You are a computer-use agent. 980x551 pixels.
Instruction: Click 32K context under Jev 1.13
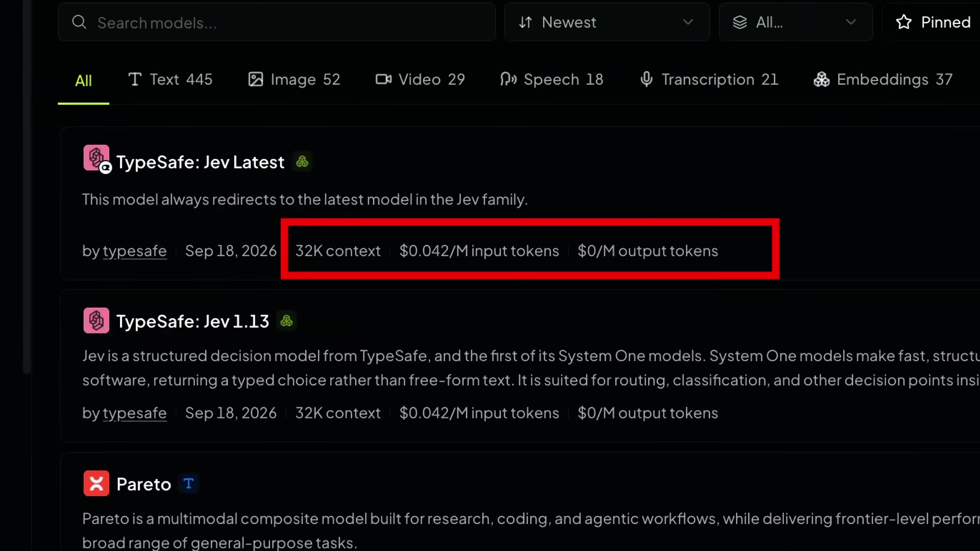coord(338,413)
